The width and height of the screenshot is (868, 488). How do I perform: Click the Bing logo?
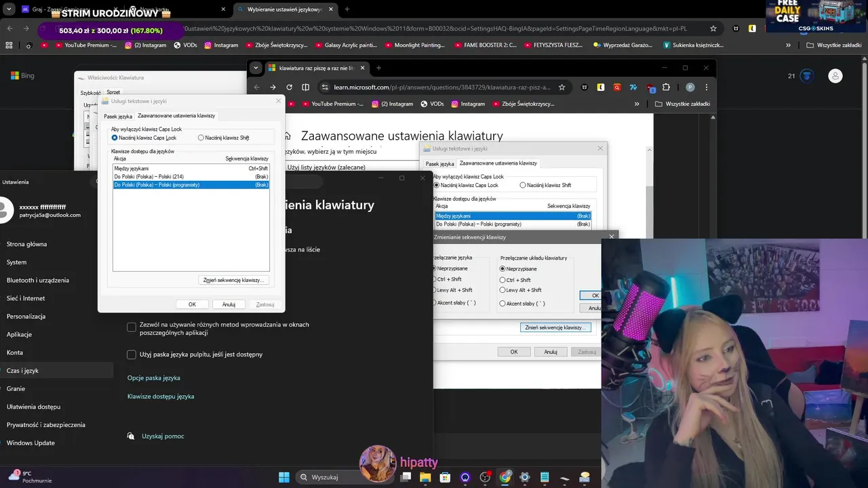tap(22, 76)
